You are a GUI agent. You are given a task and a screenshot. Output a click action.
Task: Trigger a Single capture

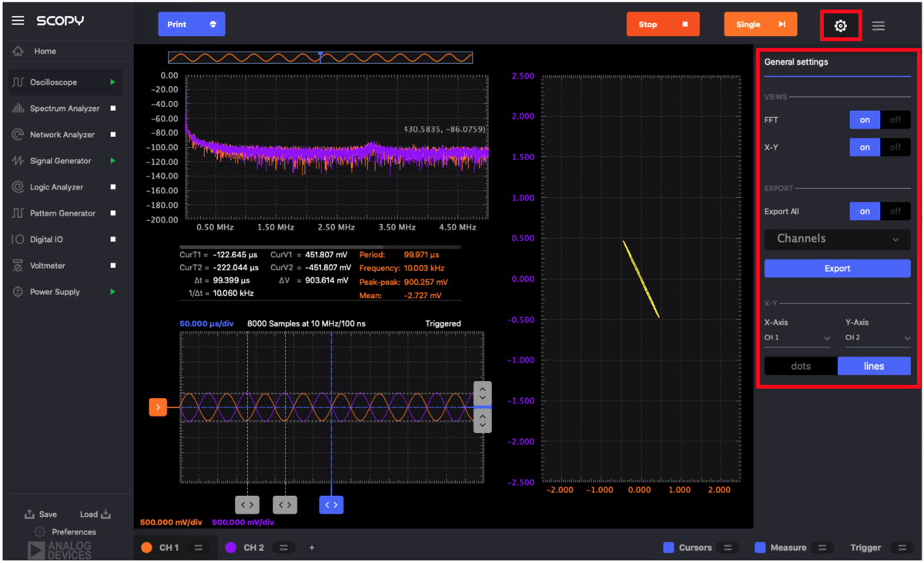coord(760,25)
